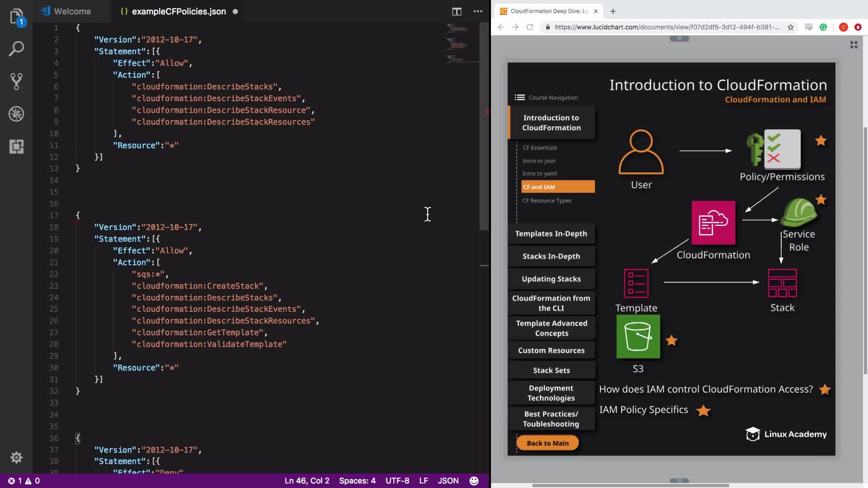Switch to the Welcome tab
Image resolution: width=868 pixels, height=488 pixels.
pos(72,11)
